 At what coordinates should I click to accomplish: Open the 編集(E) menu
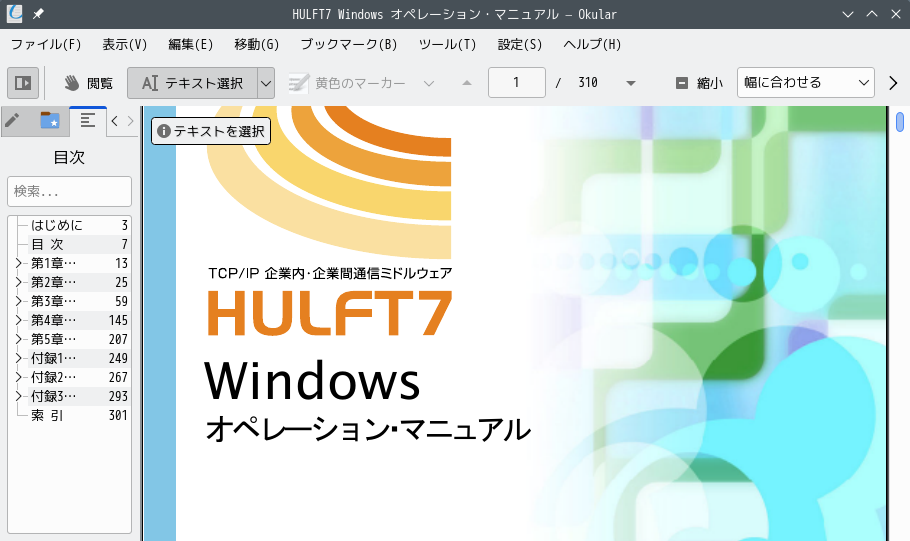pyautogui.click(x=190, y=44)
